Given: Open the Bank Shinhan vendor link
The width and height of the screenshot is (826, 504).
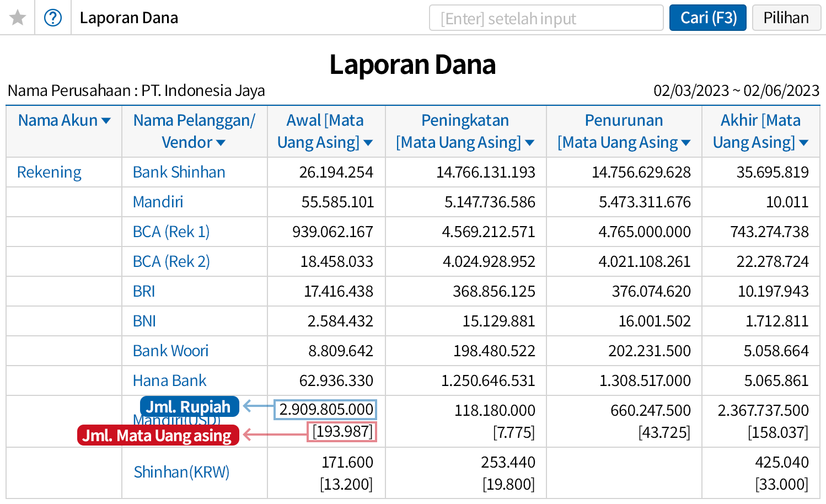Looking at the screenshot, I should click(x=179, y=172).
